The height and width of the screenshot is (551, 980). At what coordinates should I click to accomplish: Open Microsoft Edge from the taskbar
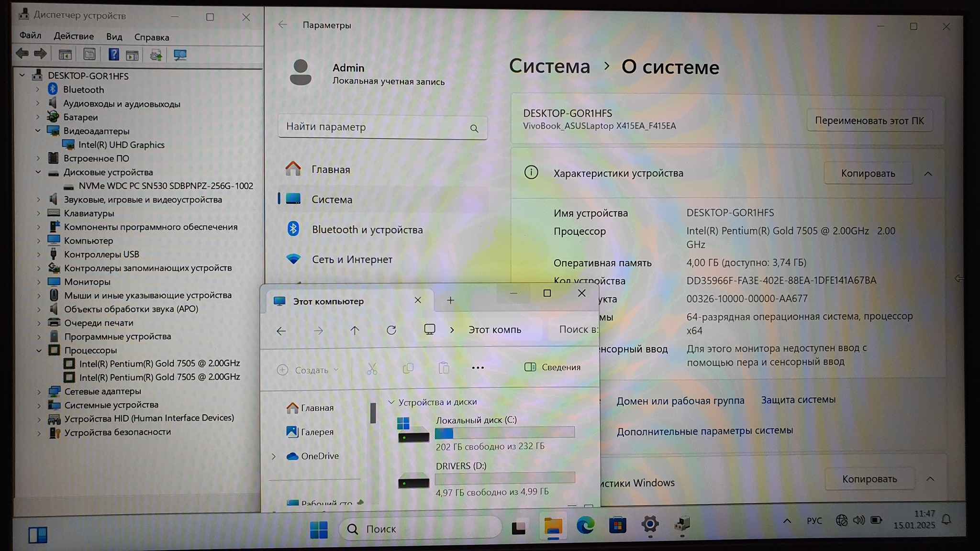point(585,526)
